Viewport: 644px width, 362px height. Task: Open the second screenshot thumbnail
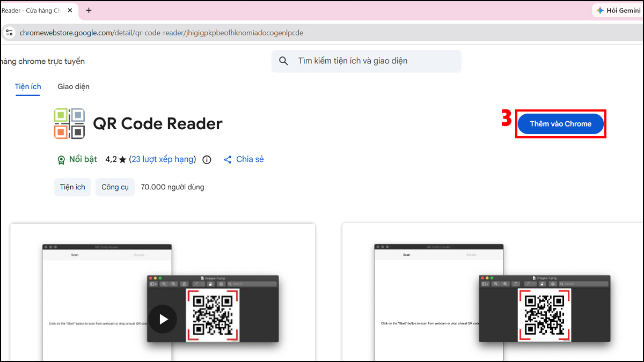point(493,292)
